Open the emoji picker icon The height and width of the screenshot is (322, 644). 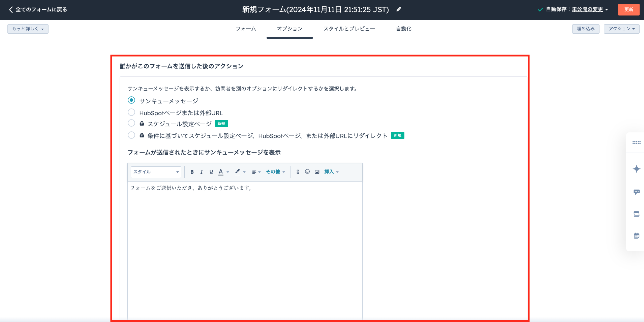pos(307,171)
